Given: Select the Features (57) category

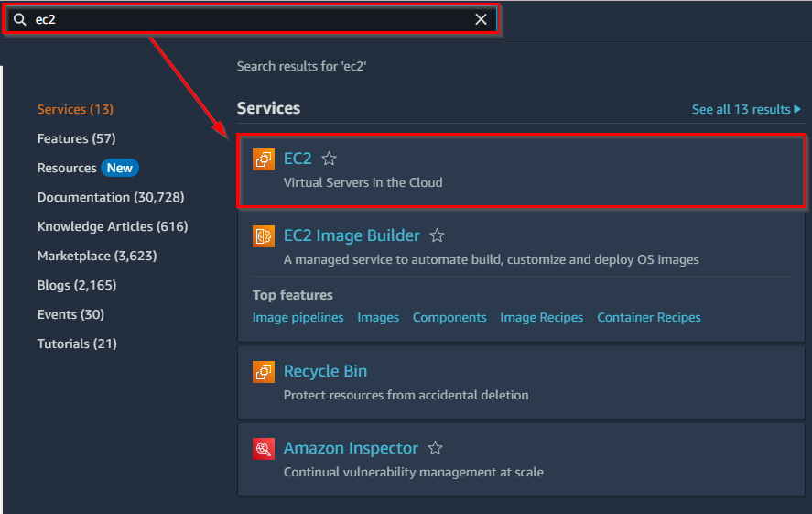Looking at the screenshot, I should coord(76,138).
